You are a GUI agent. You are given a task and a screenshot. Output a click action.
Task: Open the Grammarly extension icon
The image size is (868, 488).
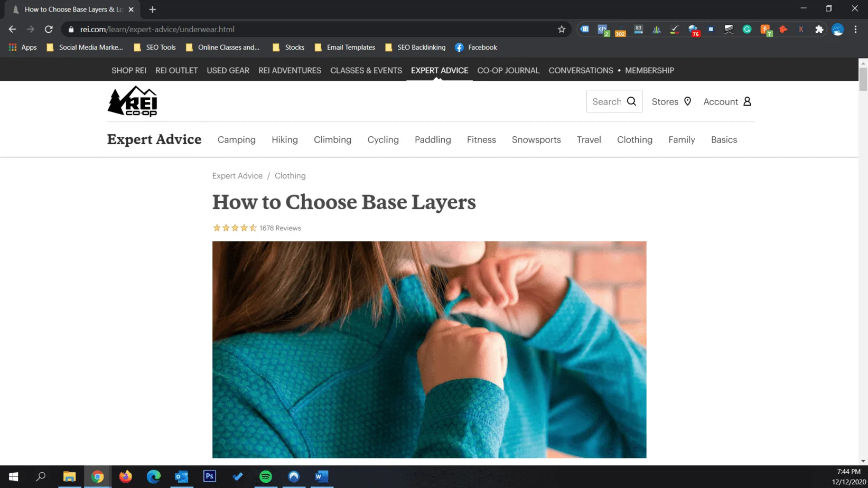tap(747, 30)
